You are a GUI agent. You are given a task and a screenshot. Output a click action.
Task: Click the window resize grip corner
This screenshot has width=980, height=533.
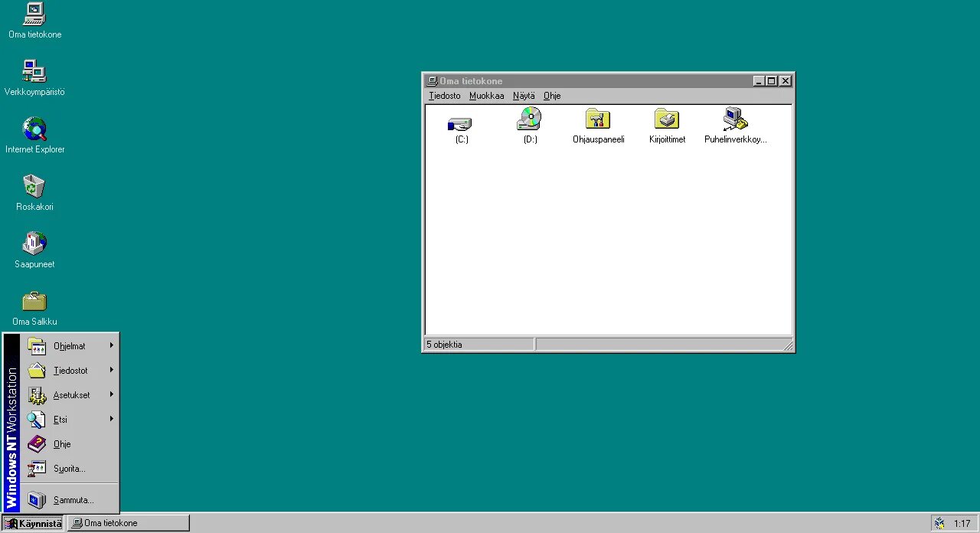[x=788, y=346]
